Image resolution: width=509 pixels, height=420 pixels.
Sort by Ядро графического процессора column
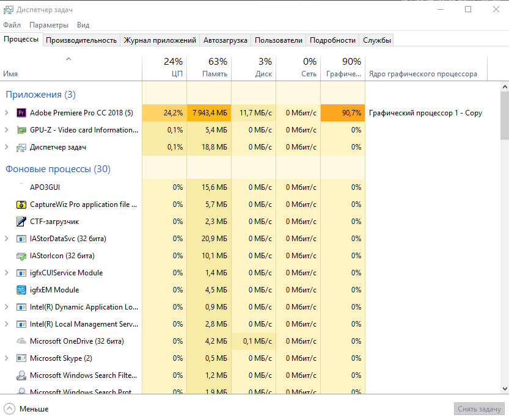[427, 68]
